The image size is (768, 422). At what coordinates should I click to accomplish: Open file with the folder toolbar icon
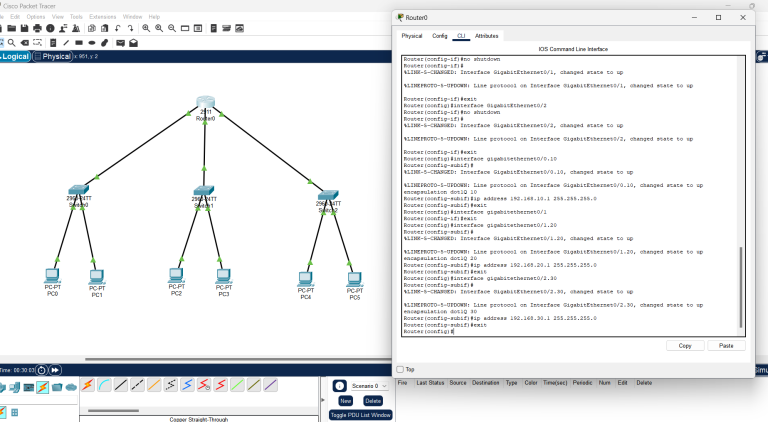(11, 28)
